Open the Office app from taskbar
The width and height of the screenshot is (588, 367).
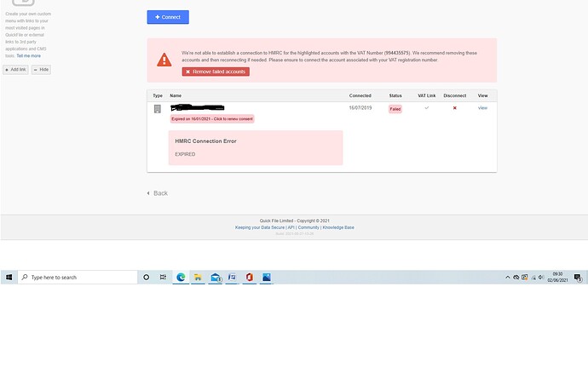tap(250, 278)
